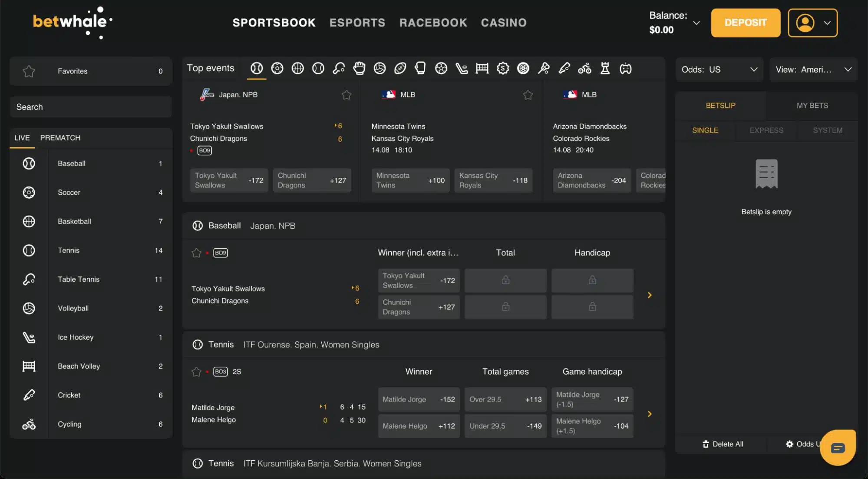Click the soccer icon in Top events
This screenshot has width=868, height=479.
click(x=277, y=68)
